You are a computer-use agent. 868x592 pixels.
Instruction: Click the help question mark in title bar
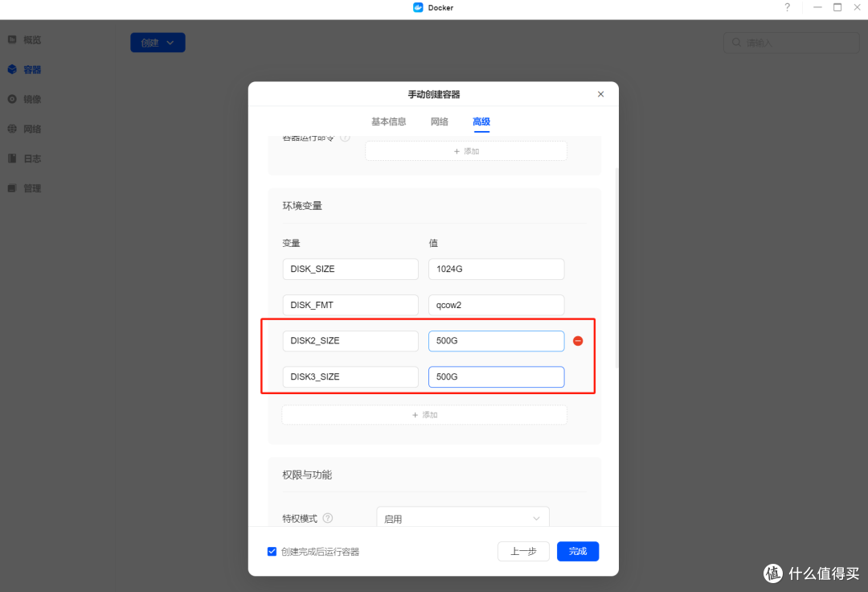(x=787, y=7)
